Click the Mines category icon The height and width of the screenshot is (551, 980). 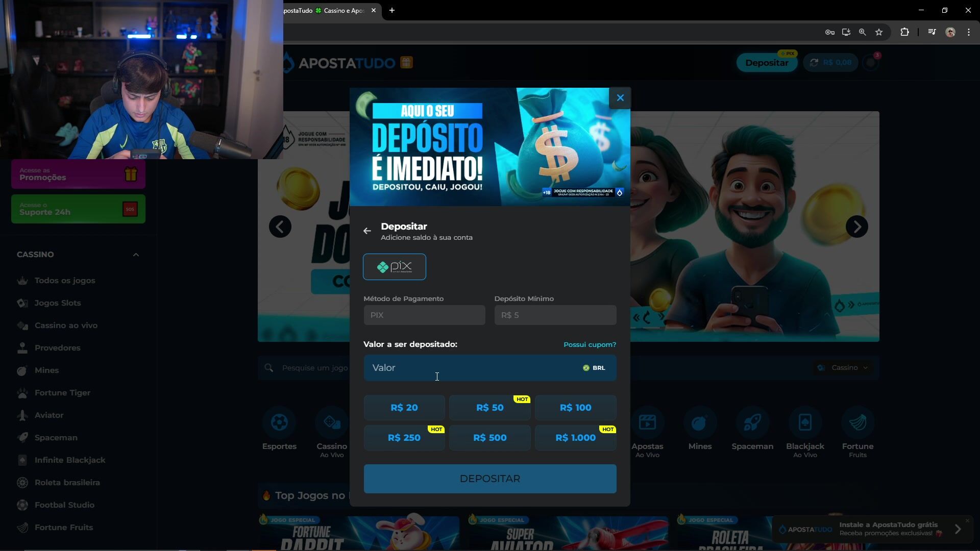pos(700,422)
